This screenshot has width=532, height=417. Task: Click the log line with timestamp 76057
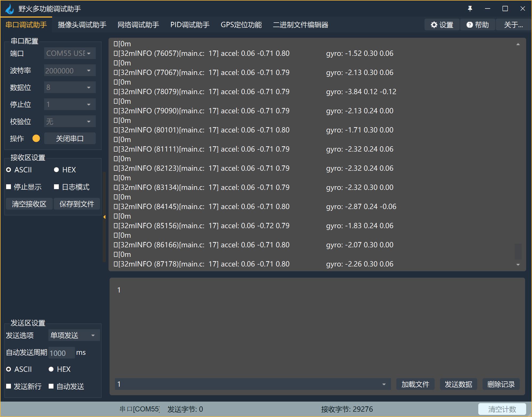pyautogui.click(x=253, y=53)
